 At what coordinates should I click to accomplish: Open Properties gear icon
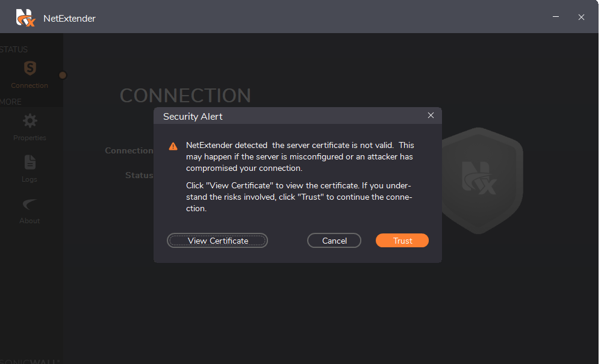[30, 121]
